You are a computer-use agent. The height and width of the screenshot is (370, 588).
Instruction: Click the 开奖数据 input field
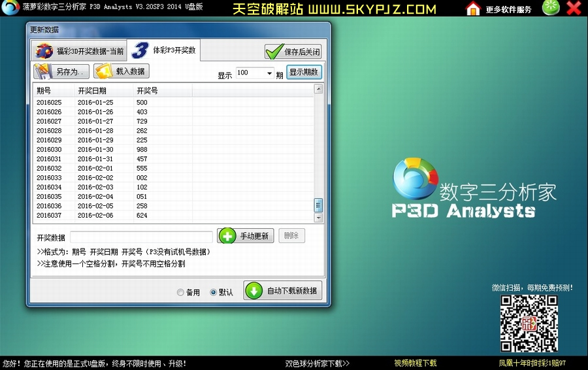[141, 237]
